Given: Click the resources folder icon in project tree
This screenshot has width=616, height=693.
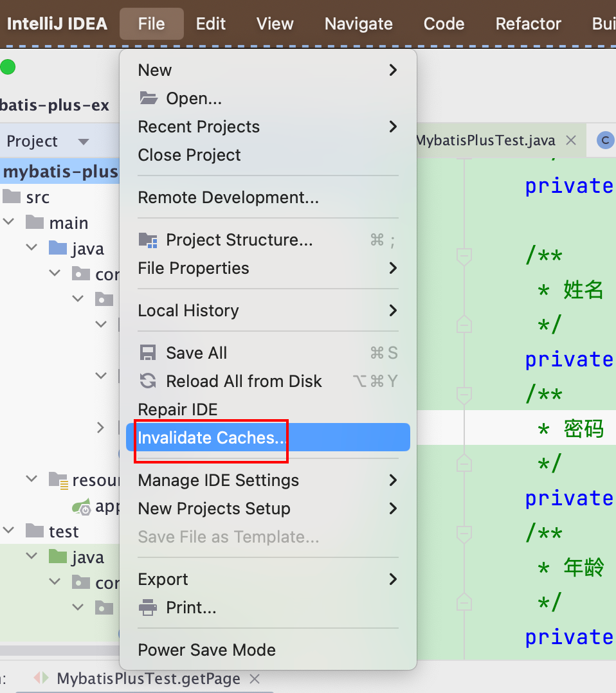Looking at the screenshot, I should click(x=59, y=480).
